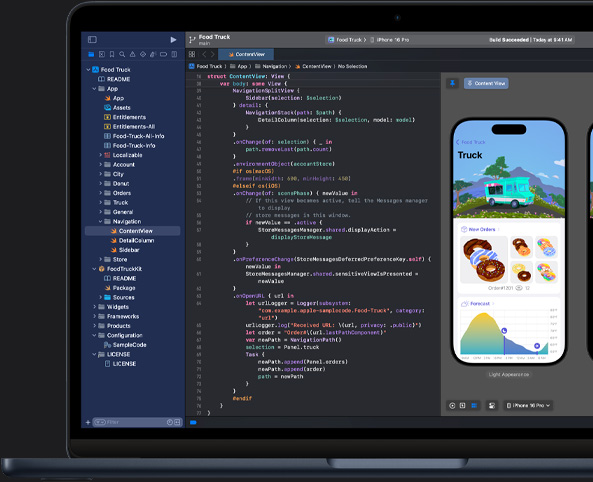The image size is (593, 482).
Task: Click the navigator Filter field
Action: 132,422
